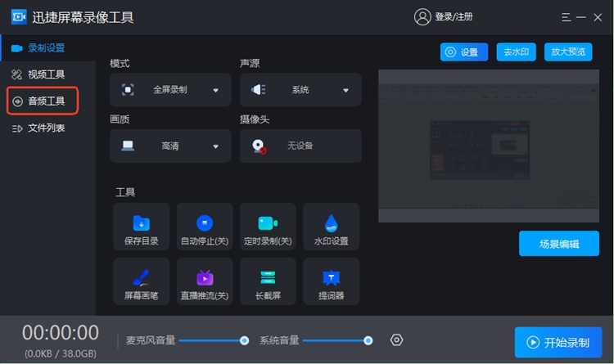Image resolution: width=614 pixels, height=364 pixels.
Task: Click the 去水印 button
Action: (x=516, y=52)
